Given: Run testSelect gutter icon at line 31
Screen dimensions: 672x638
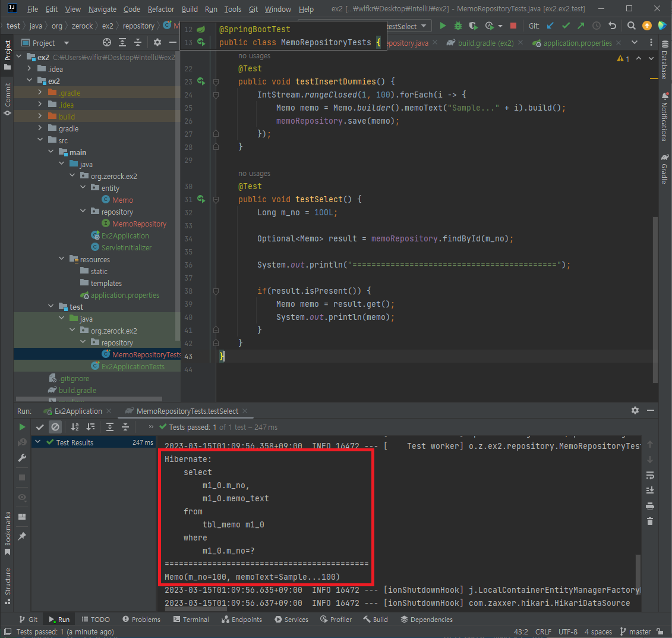Looking at the screenshot, I should [x=201, y=199].
